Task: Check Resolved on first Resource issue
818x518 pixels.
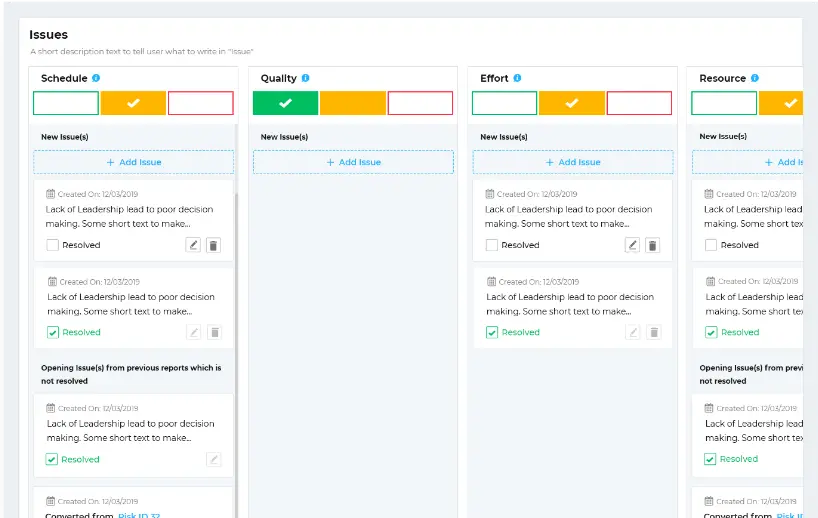Action: (x=711, y=245)
